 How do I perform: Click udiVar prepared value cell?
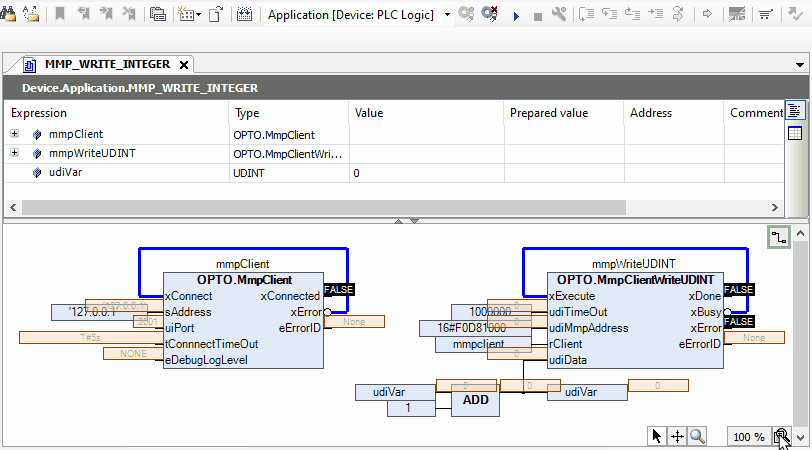pyautogui.click(x=564, y=173)
